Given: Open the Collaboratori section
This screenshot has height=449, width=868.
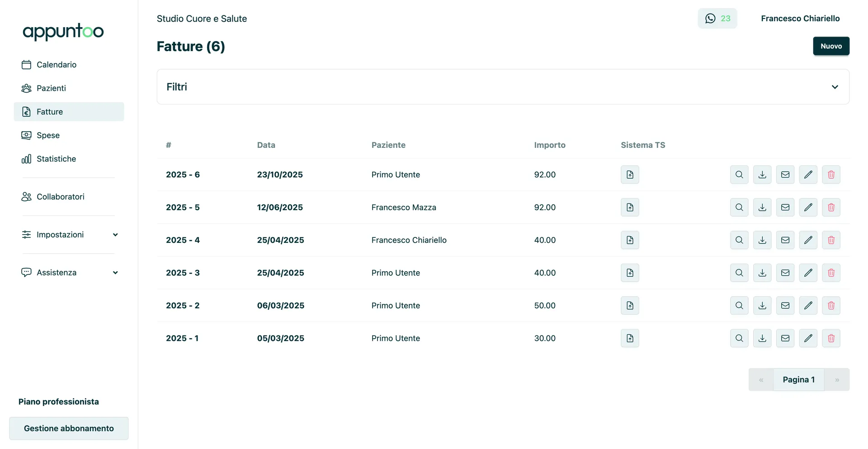Looking at the screenshot, I should [60, 196].
